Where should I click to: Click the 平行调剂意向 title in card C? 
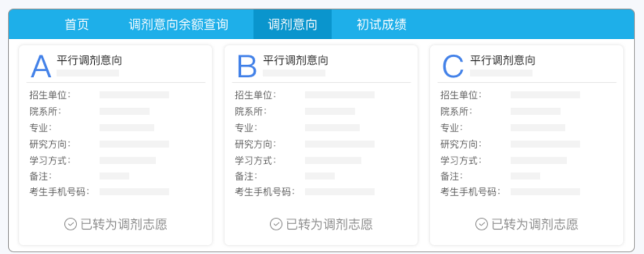point(503,60)
